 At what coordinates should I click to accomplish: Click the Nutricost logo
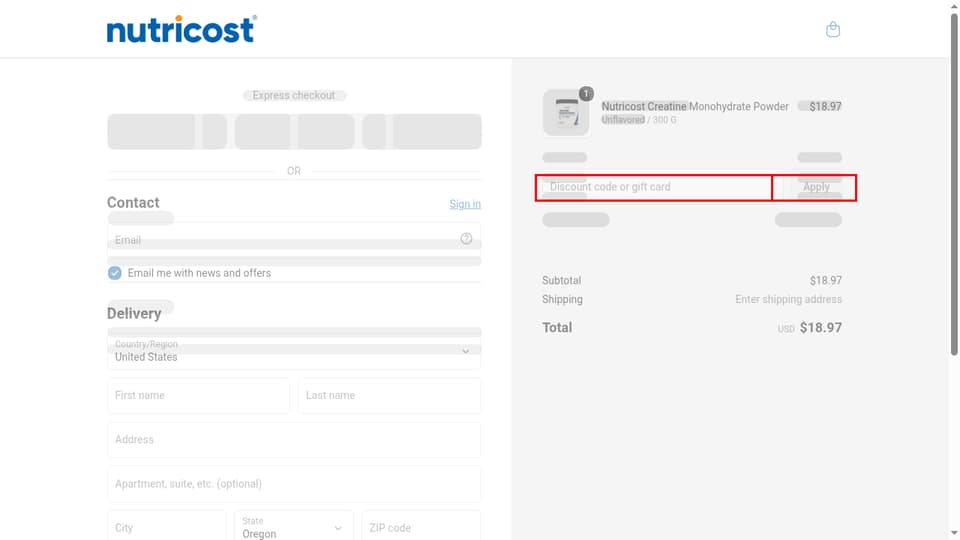(x=182, y=29)
